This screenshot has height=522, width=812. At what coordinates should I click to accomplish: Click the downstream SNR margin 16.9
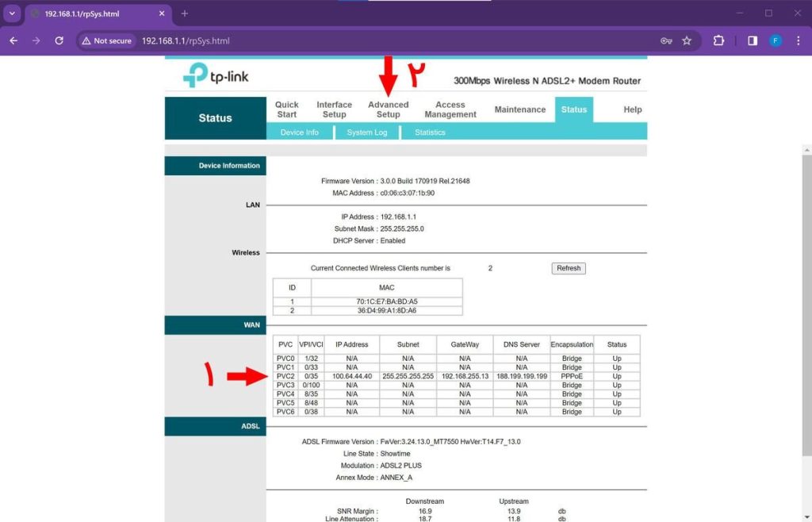click(425, 511)
